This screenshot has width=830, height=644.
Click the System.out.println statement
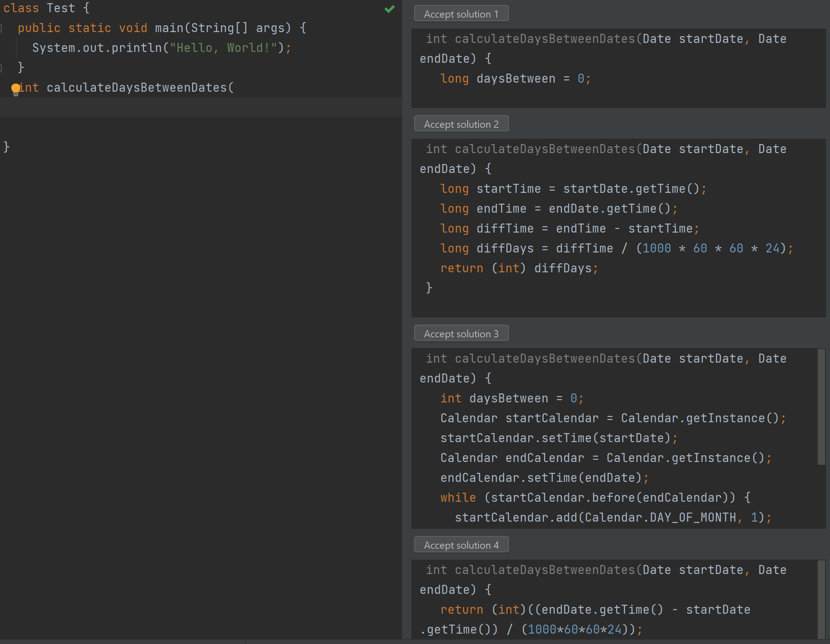point(162,48)
